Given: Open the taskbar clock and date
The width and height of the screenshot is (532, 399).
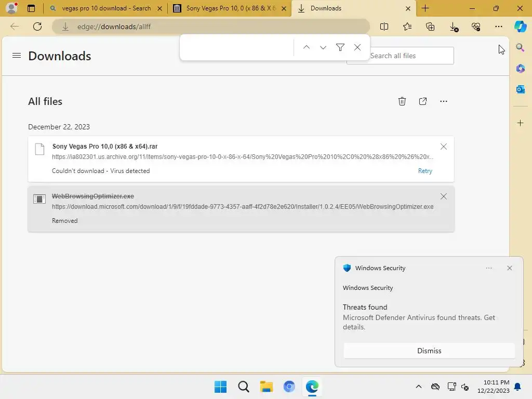Looking at the screenshot, I should pyautogui.click(x=494, y=387).
